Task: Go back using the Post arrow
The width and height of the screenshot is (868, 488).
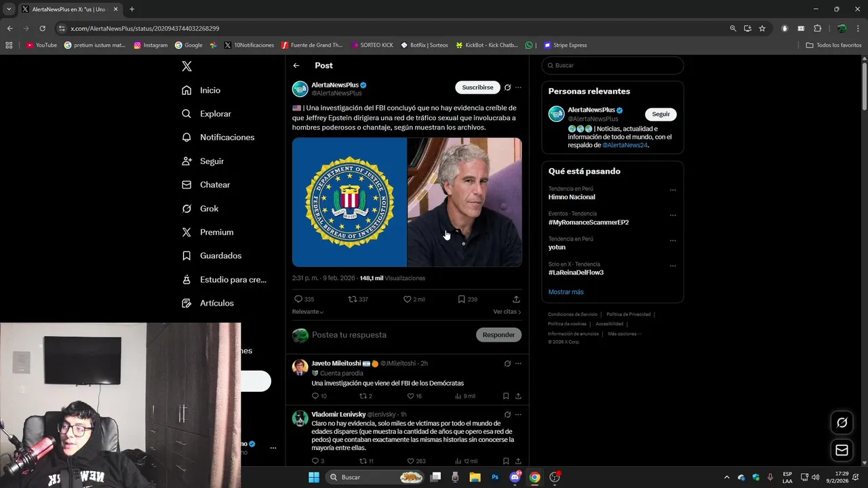Action: [x=296, y=66]
